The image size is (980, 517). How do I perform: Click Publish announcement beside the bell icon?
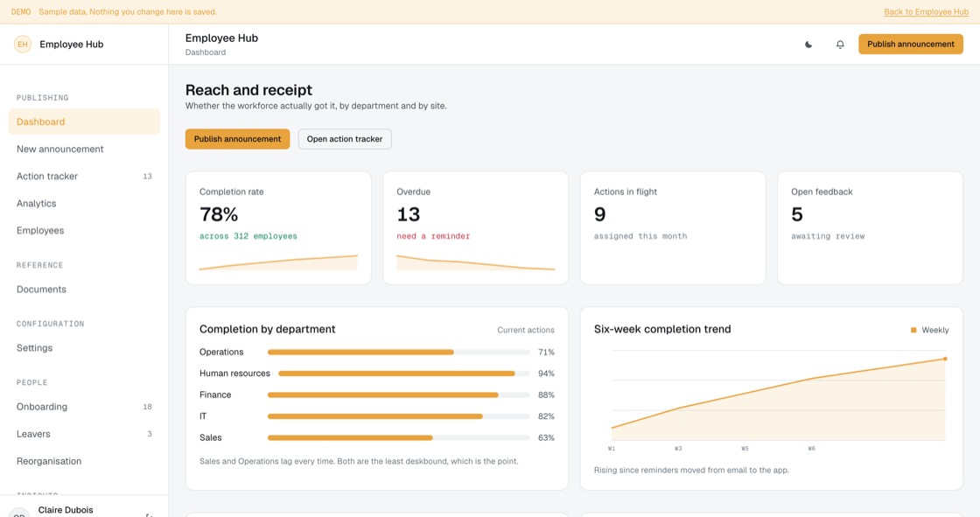pos(911,45)
